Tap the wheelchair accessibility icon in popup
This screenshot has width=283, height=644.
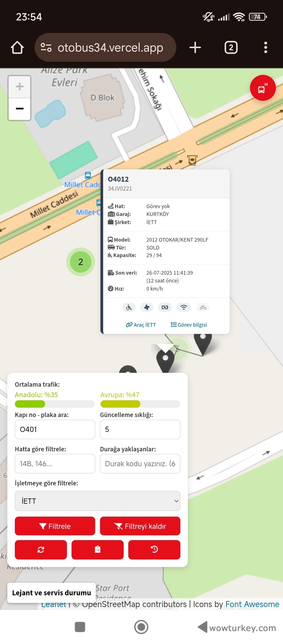tap(129, 307)
